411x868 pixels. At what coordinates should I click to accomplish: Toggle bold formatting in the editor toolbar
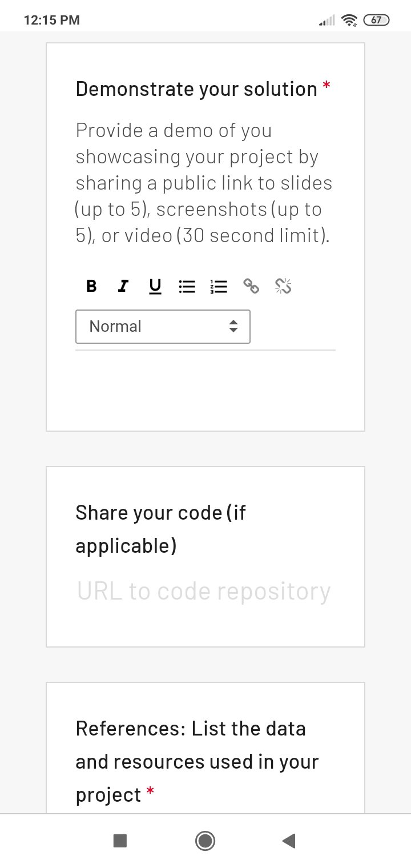click(x=91, y=286)
